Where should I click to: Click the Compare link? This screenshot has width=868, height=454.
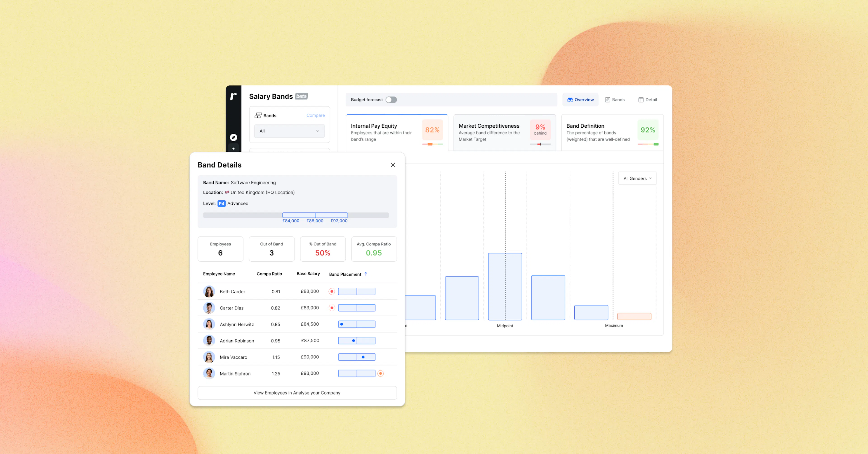[x=315, y=115]
